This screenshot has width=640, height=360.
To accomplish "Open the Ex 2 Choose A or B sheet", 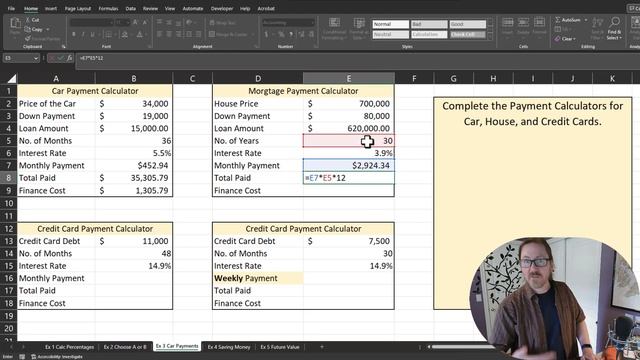I will tap(125, 347).
